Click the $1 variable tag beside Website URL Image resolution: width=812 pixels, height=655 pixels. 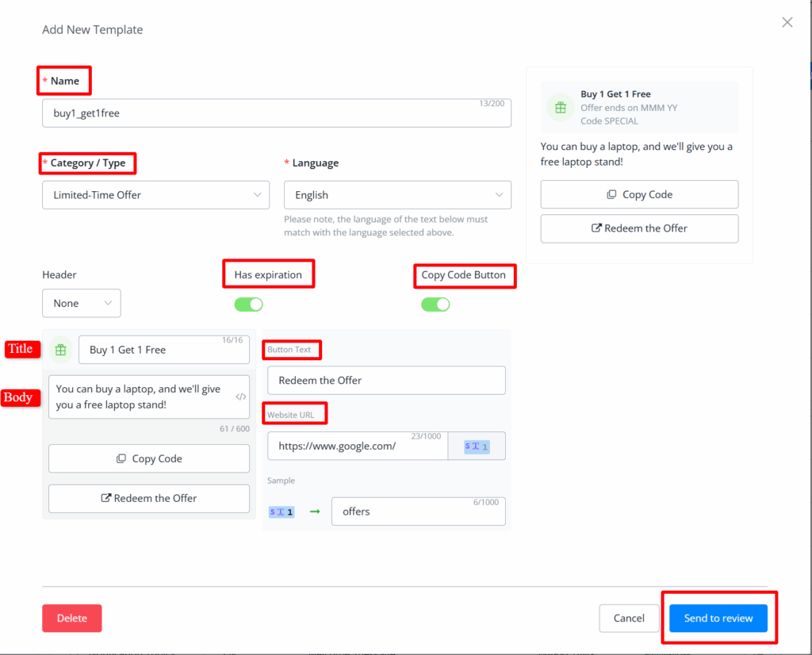tap(477, 446)
